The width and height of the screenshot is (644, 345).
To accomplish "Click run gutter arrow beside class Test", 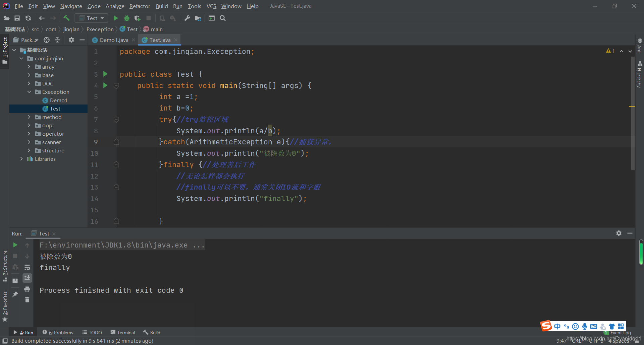I will (105, 74).
